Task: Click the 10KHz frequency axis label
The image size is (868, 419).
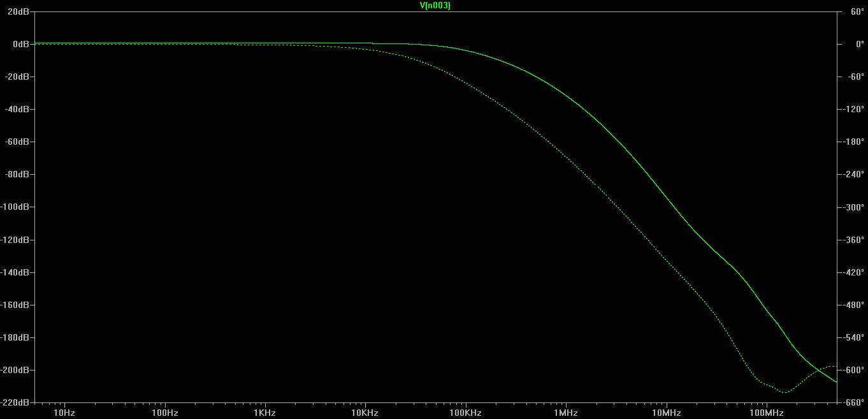Action: (365, 413)
